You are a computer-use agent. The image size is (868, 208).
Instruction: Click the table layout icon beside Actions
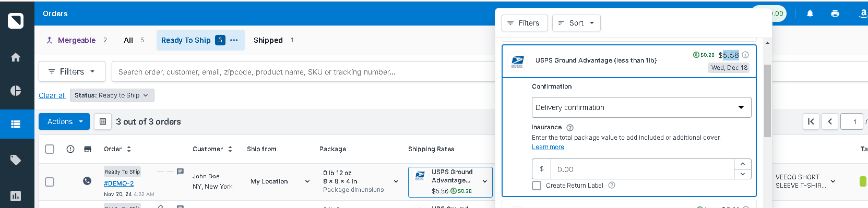(x=103, y=121)
